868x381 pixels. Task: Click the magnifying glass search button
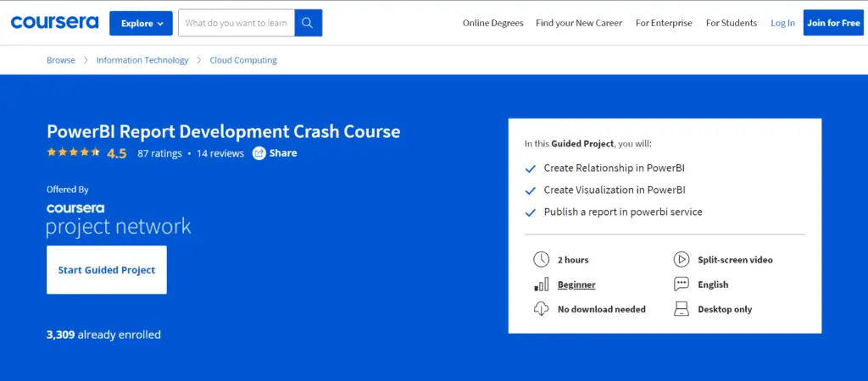pos(307,23)
